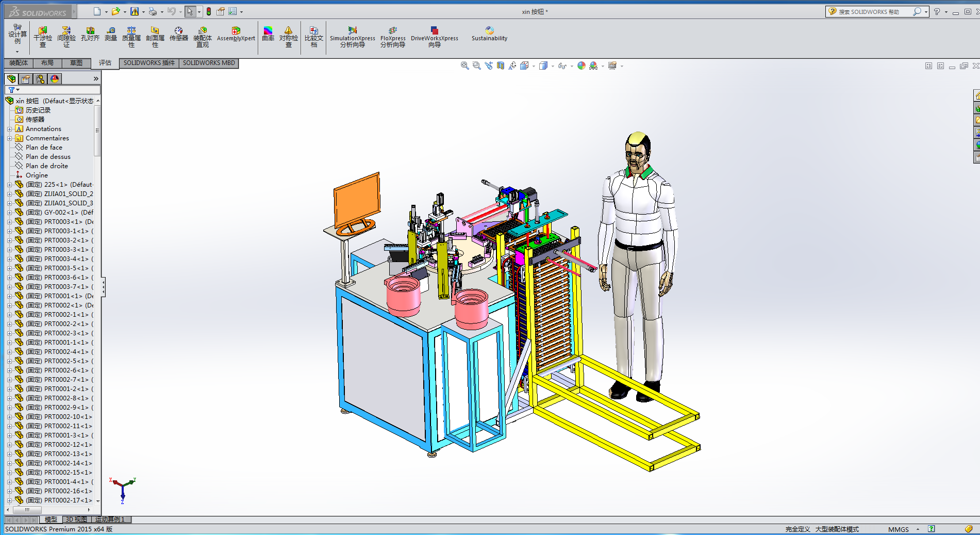
Task: Toggle the 曲率 curvature display
Action: pyautogui.click(x=268, y=35)
